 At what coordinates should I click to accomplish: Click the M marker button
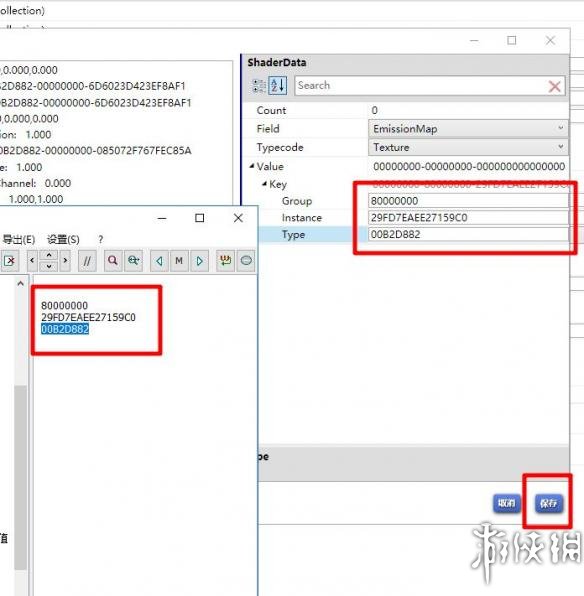pos(179,261)
